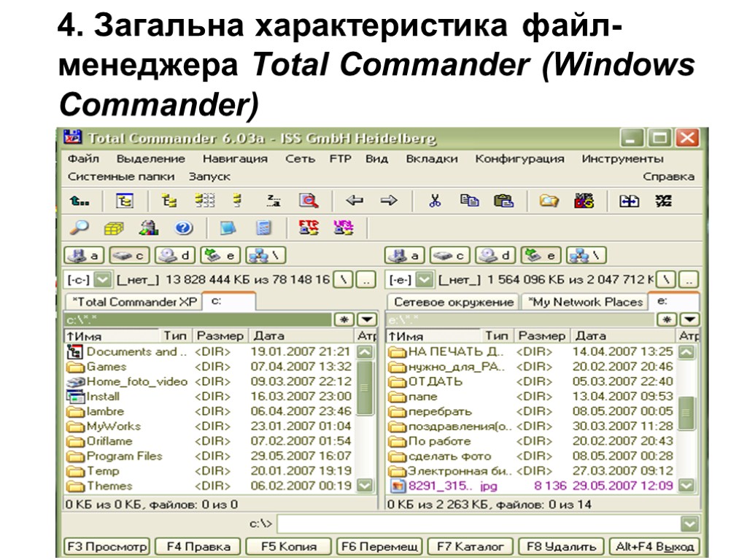The height and width of the screenshot is (560, 747).
Task: Click the calculator icon in toolbar
Action: (x=263, y=228)
